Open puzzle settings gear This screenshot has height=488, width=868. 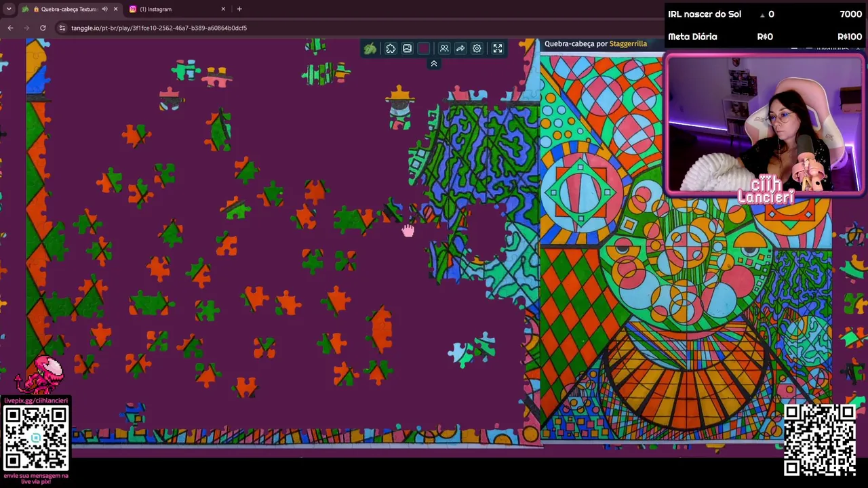point(477,49)
